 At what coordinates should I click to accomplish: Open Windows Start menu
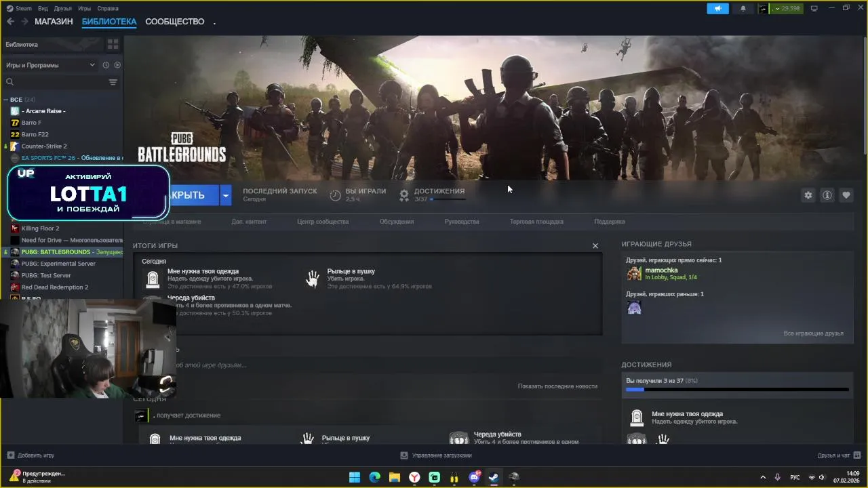(x=355, y=477)
